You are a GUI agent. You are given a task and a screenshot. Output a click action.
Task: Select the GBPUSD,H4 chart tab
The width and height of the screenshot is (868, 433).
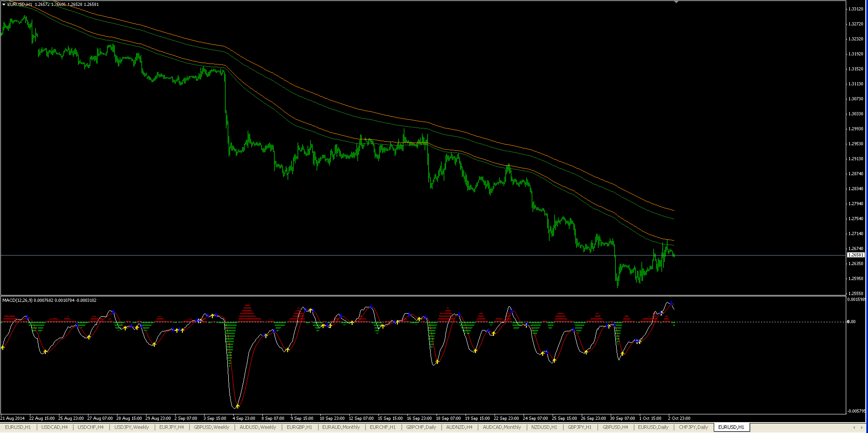(x=615, y=427)
